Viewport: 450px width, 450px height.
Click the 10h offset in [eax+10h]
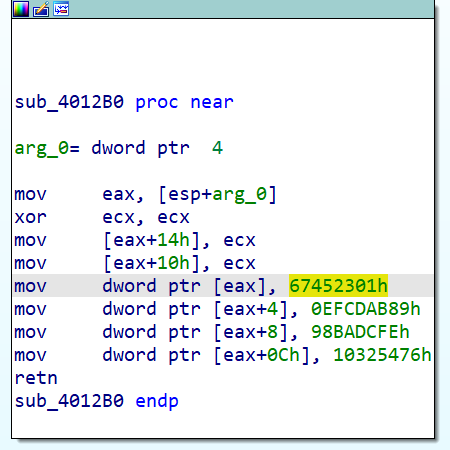173,263
